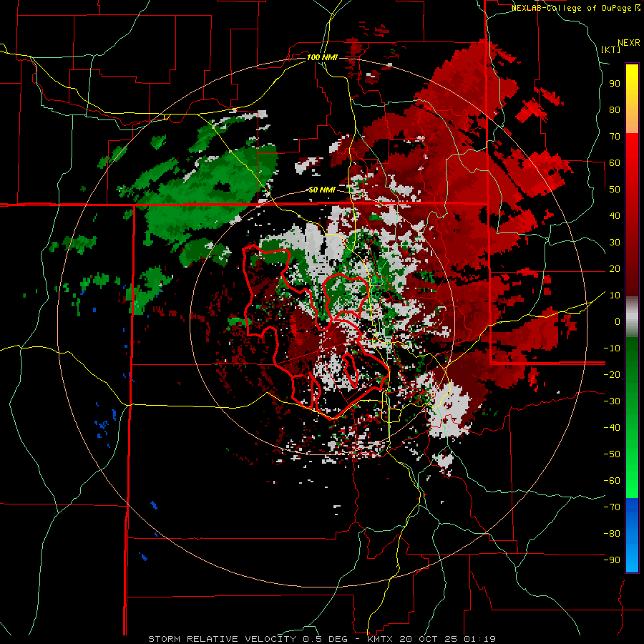This screenshot has height=644, width=644.
Task: Click the positive 10 scale value
Action: point(615,296)
